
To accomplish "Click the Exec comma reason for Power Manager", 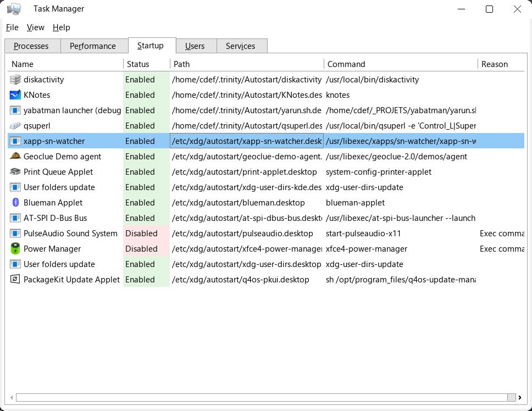I will click(x=502, y=248).
